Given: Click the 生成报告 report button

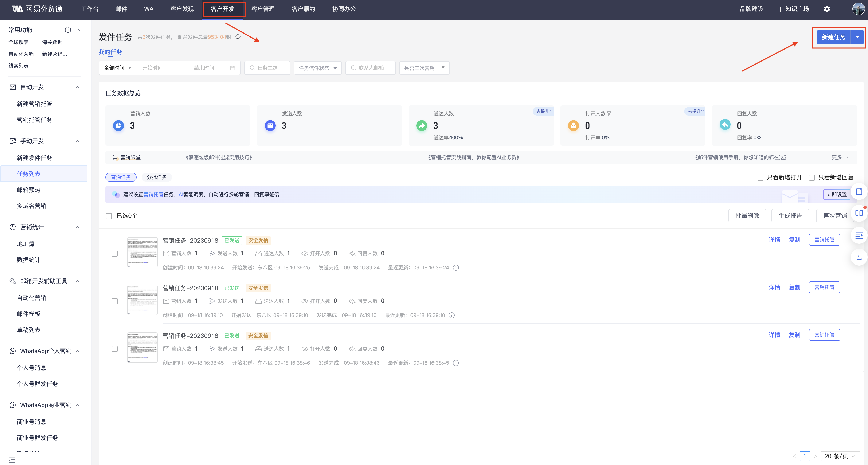Looking at the screenshot, I should click(790, 215).
